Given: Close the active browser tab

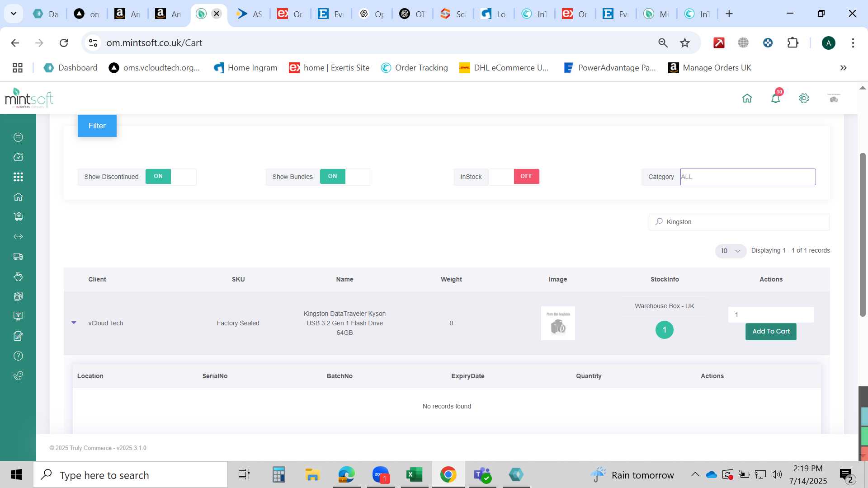Looking at the screenshot, I should (x=217, y=14).
